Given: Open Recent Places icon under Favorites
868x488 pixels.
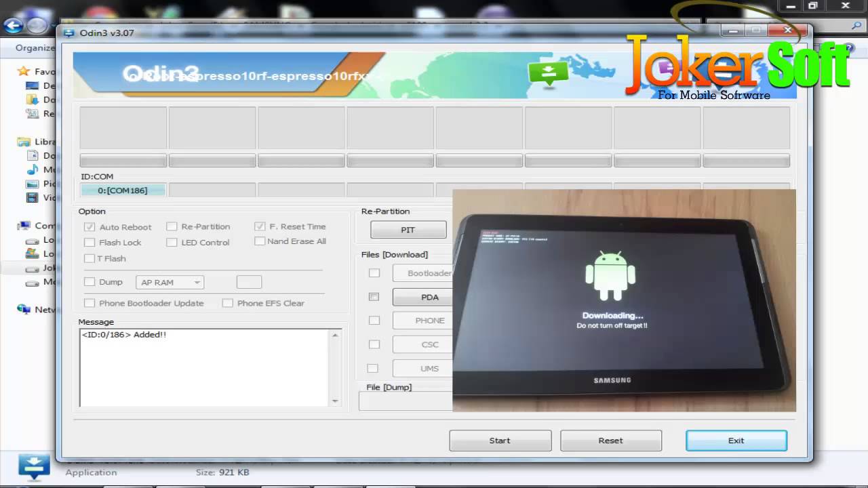Looking at the screenshot, I should (32, 113).
